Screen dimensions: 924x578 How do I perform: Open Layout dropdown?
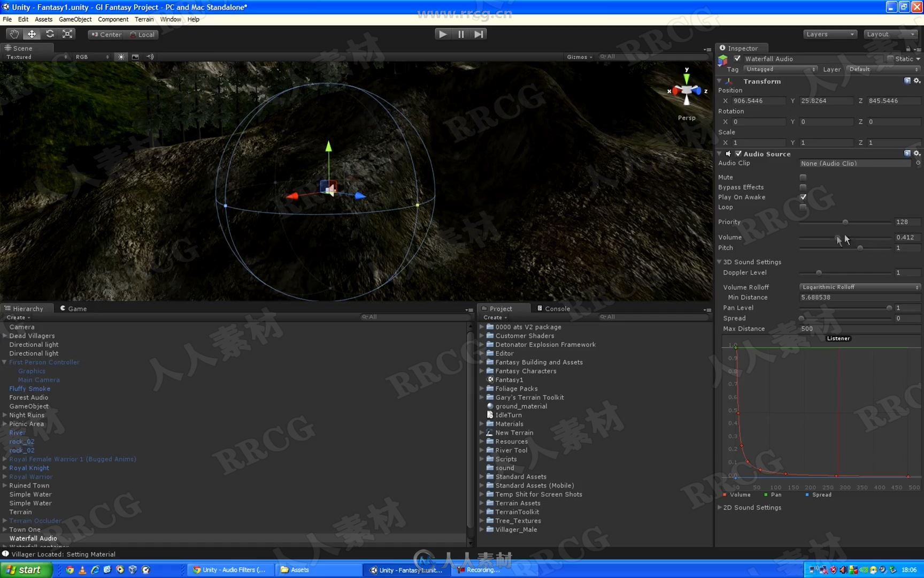click(x=891, y=34)
